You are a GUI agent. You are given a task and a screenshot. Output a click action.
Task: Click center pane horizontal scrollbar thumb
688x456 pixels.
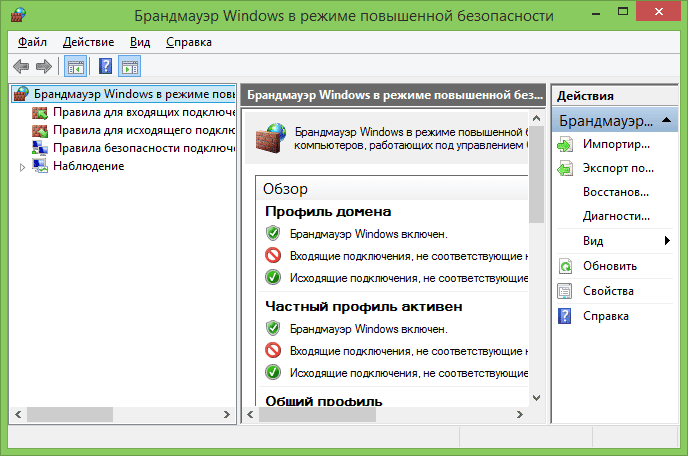coord(317,414)
